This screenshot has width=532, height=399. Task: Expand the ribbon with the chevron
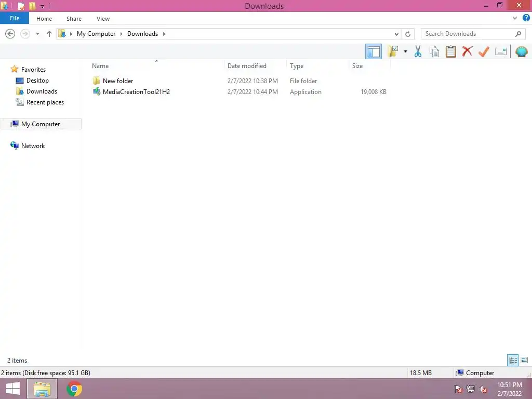click(515, 18)
